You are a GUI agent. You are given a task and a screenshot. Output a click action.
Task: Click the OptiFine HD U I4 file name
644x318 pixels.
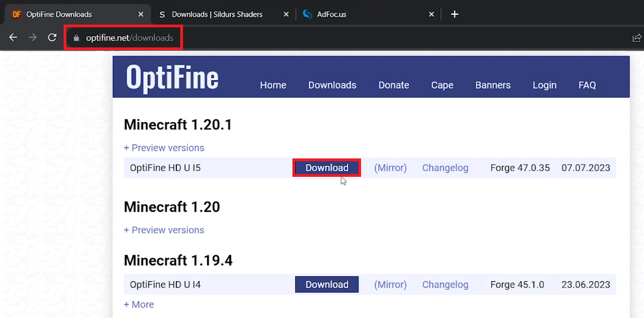tap(165, 285)
